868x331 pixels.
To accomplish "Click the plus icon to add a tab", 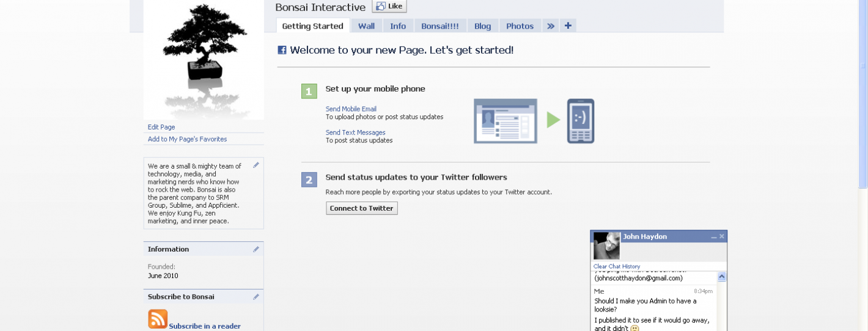I will click(x=568, y=26).
